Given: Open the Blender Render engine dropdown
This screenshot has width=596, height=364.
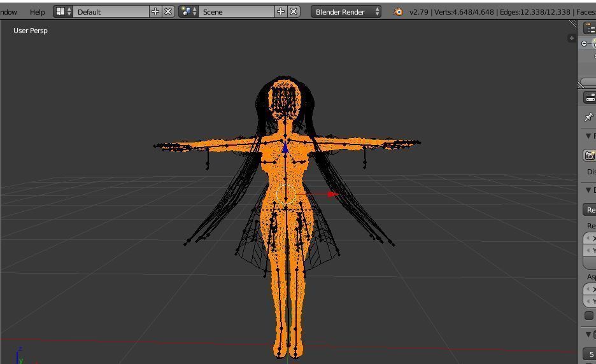Looking at the screenshot, I should pos(346,12).
